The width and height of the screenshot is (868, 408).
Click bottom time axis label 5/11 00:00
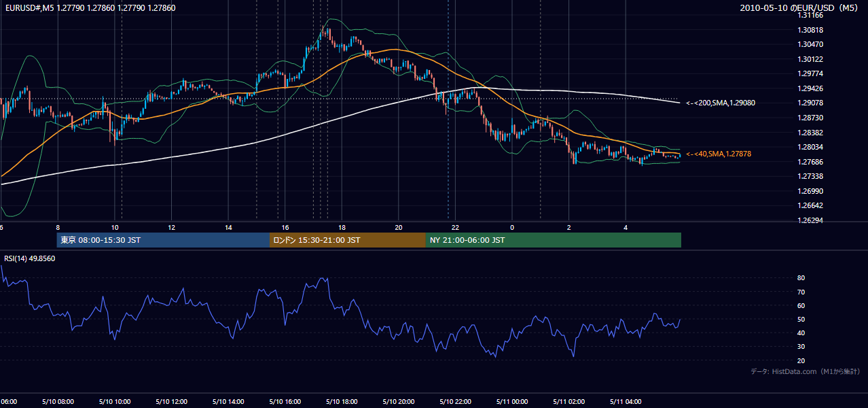512,401
